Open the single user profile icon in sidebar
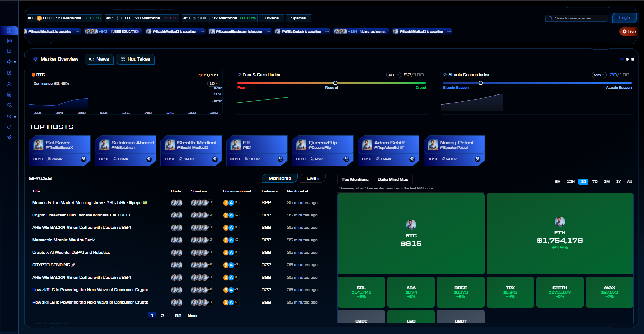 pos(9,84)
